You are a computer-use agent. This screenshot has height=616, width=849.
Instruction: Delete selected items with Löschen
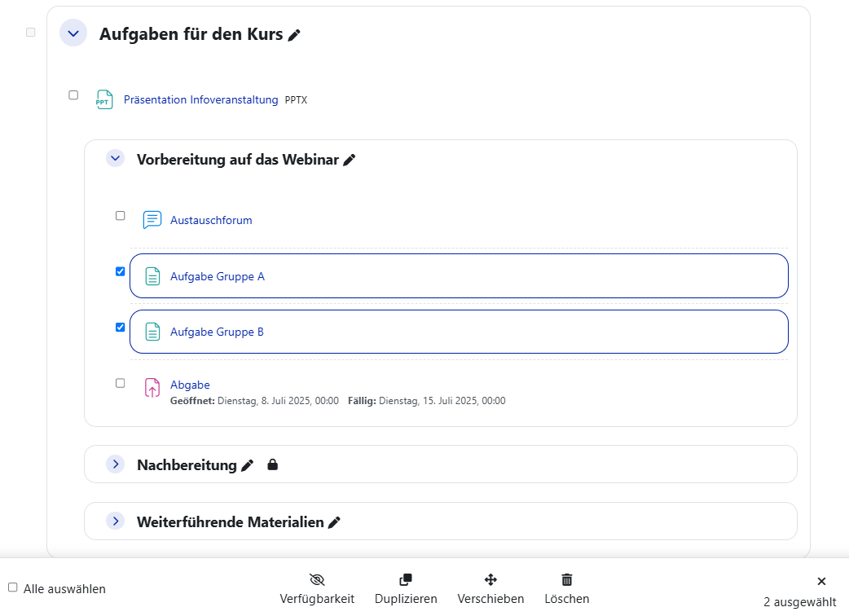point(567,588)
